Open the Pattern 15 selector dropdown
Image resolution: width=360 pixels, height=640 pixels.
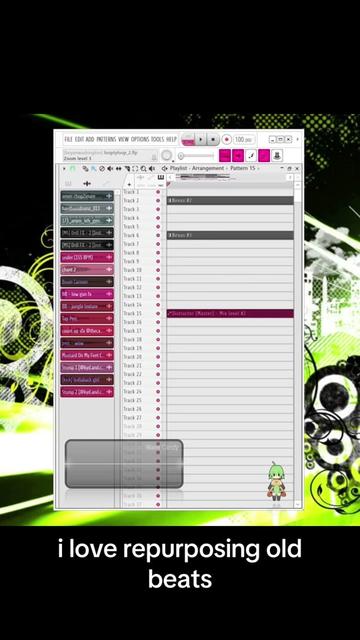coord(244,168)
